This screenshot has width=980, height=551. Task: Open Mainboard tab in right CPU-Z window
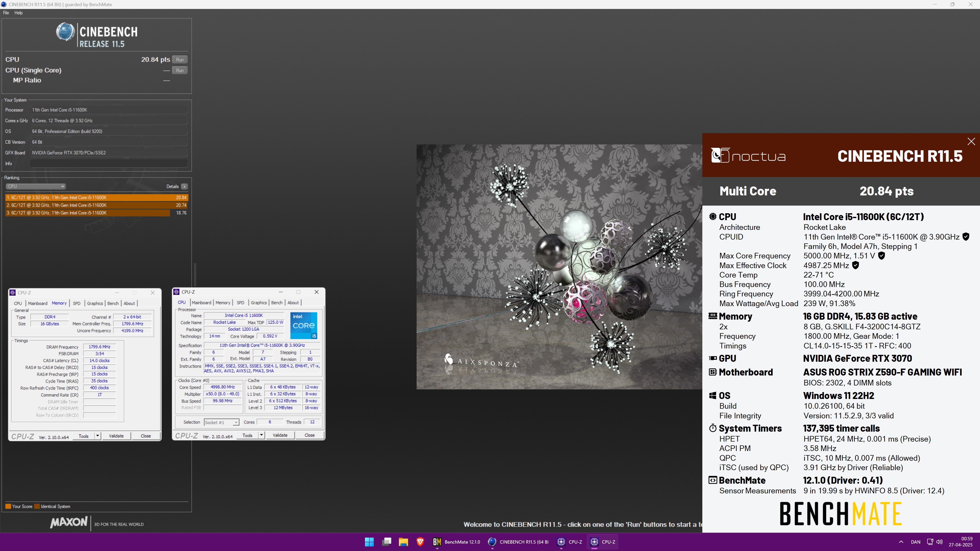(201, 303)
